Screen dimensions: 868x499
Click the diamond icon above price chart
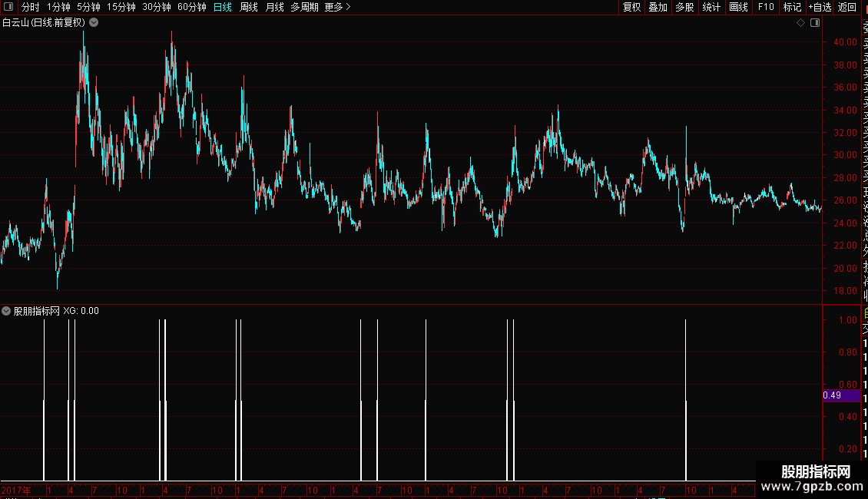800,23
